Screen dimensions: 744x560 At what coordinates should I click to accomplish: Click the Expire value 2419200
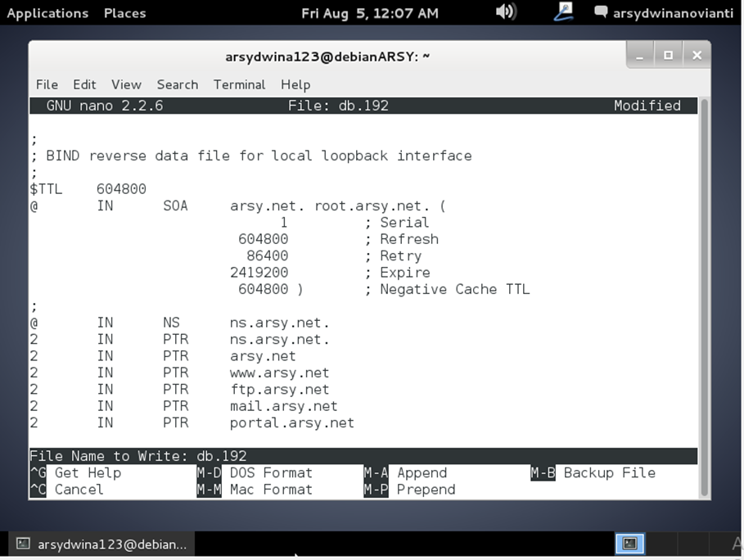coord(259,273)
